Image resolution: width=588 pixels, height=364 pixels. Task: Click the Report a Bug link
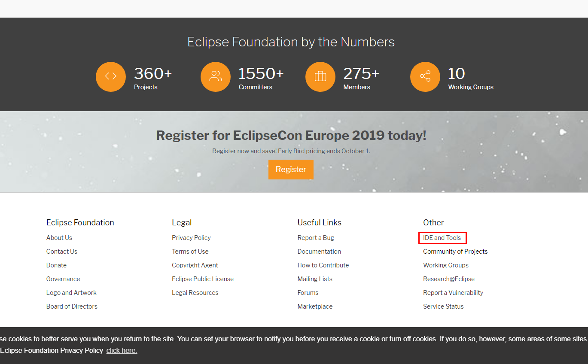(x=316, y=238)
